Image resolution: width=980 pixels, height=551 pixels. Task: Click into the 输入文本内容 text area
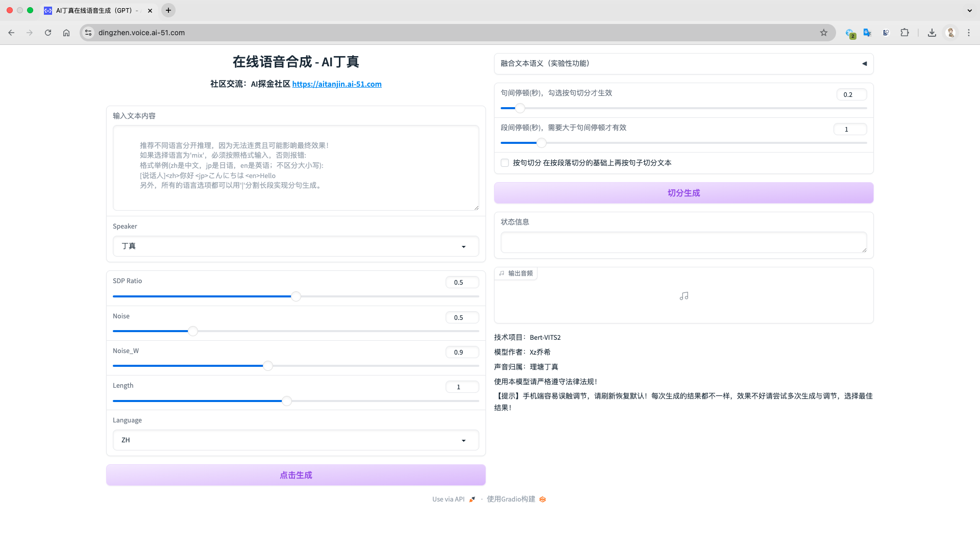click(296, 168)
